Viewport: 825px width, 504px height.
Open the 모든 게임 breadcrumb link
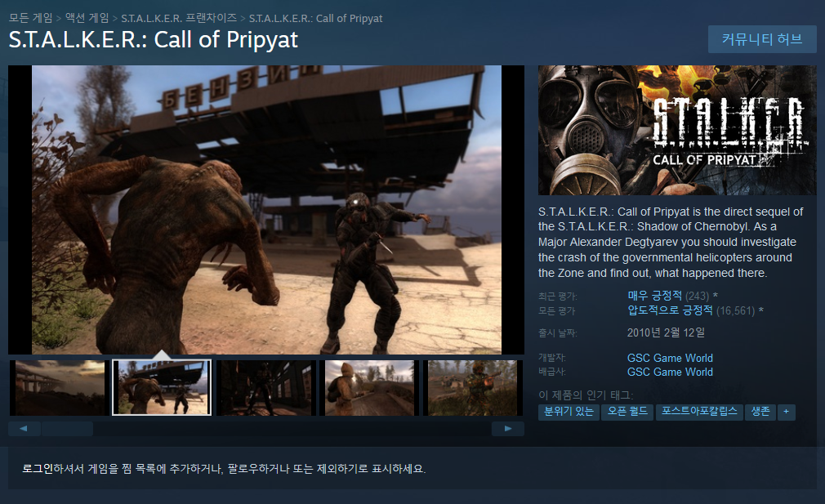coord(30,18)
